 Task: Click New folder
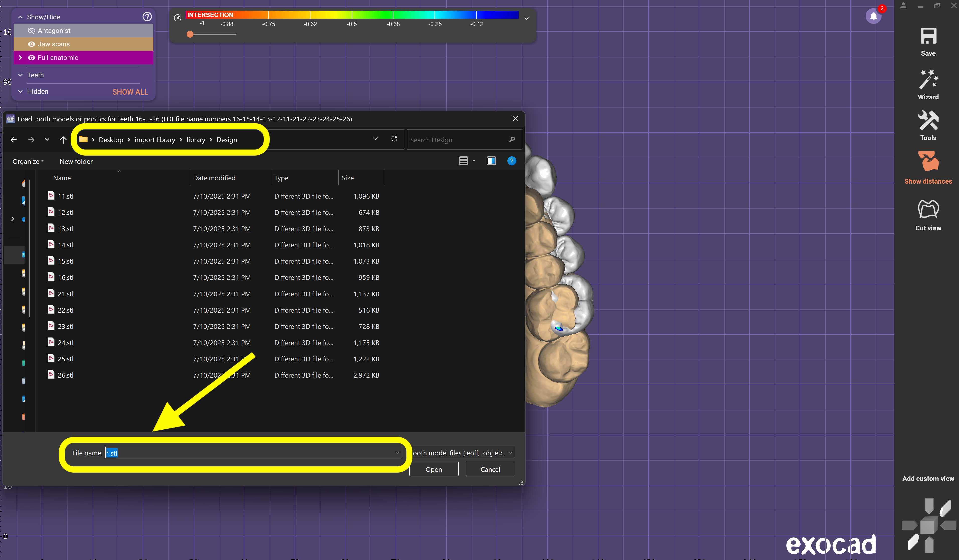pyautogui.click(x=76, y=162)
